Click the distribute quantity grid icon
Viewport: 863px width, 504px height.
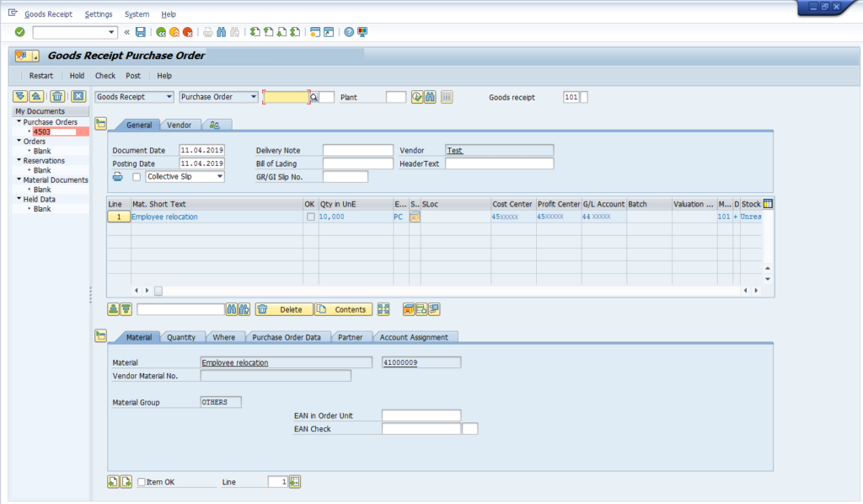(383, 309)
